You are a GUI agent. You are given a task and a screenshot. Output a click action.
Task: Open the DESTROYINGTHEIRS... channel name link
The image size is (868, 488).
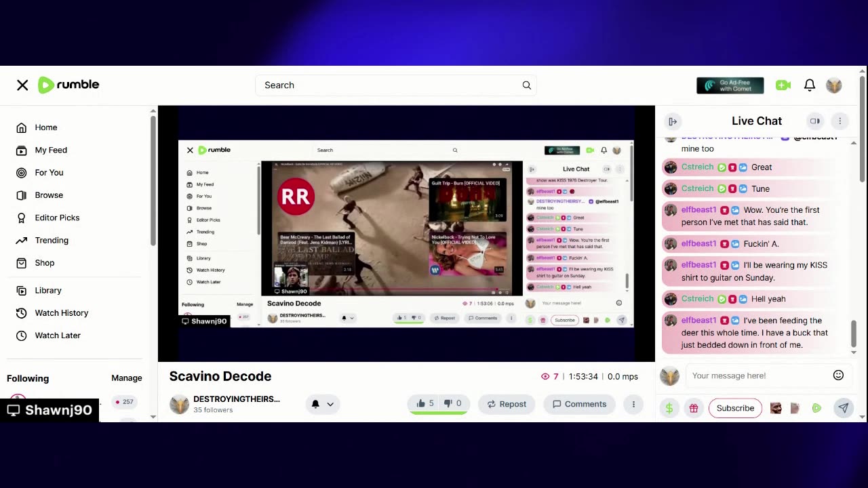[x=237, y=399]
